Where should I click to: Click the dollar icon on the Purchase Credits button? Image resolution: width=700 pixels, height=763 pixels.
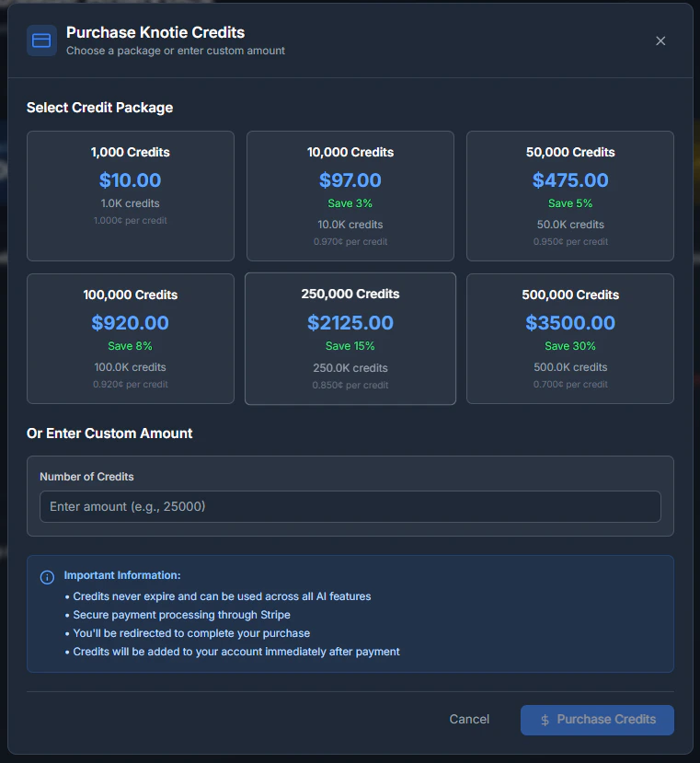click(546, 720)
